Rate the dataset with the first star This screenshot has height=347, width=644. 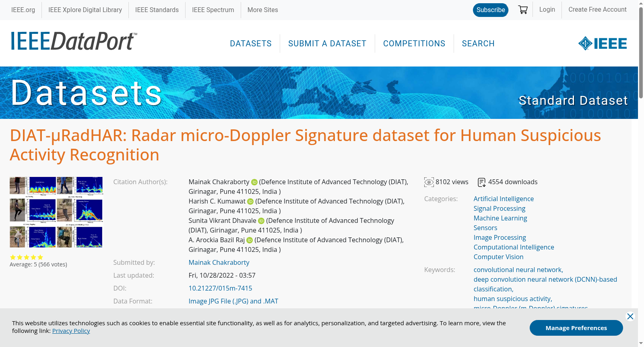(x=13, y=257)
